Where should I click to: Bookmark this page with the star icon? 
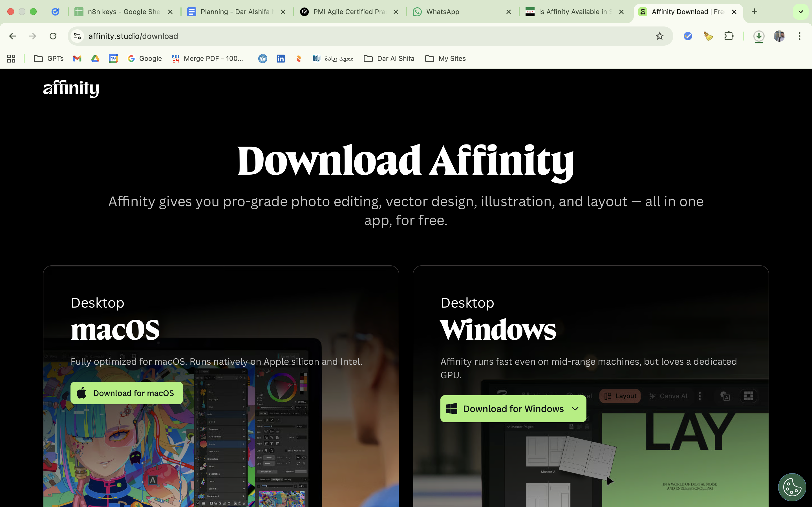tap(659, 36)
